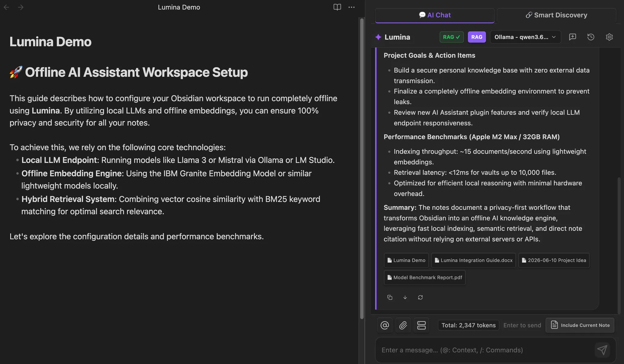This screenshot has height=364, width=624.
Task: Click the Hybrid Retrieval System bullet
Action: pos(171,205)
